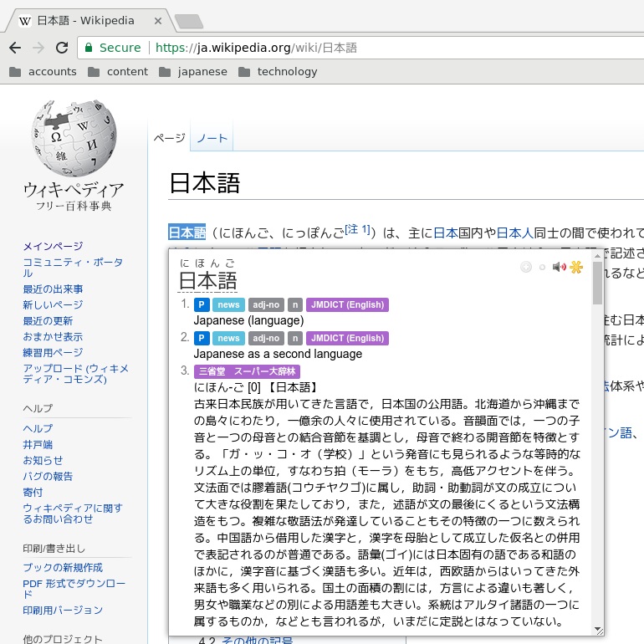Click the adj-no tag on definition 2
This screenshot has width=644, height=644.
(x=266, y=338)
